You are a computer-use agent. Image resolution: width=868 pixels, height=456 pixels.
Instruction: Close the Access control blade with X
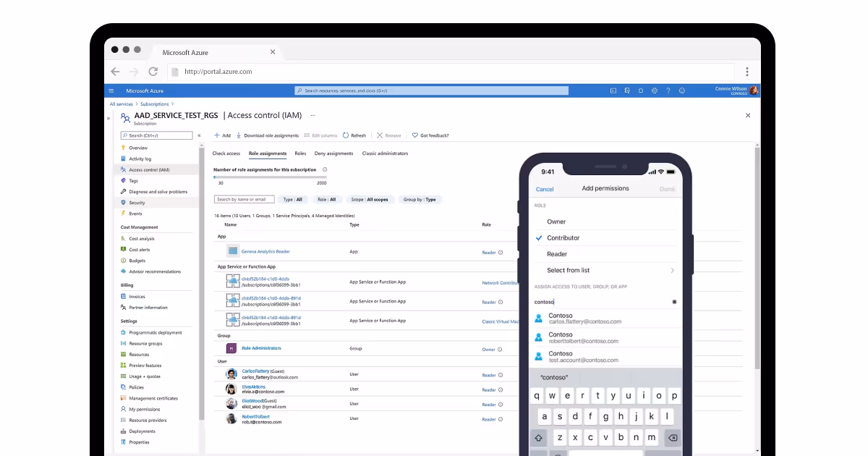tap(748, 115)
